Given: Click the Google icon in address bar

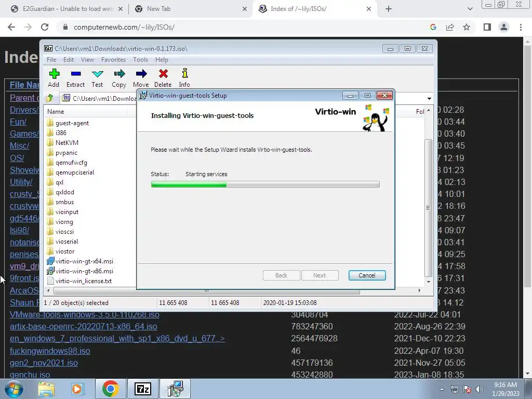Looking at the screenshot, I should click(433, 27).
